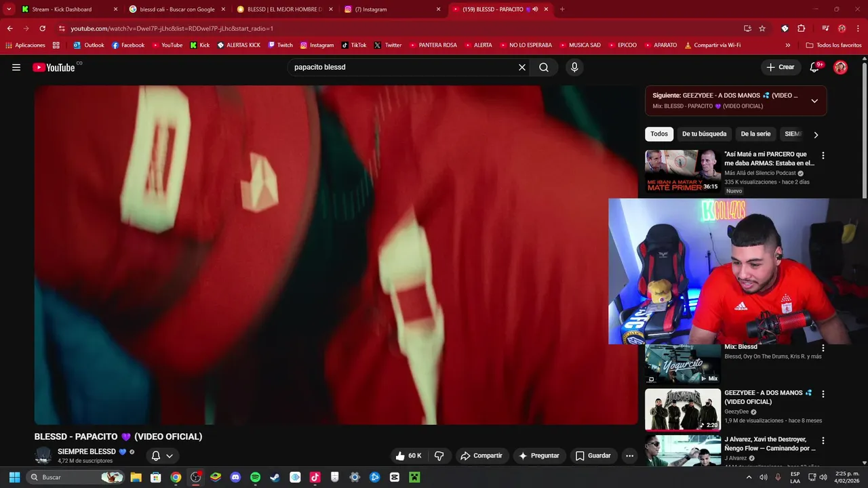Switch to the BLESSD EL MEJOR HOMBRE tab
The height and width of the screenshot is (488, 868).
pyautogui.click(x=283, y=9)
